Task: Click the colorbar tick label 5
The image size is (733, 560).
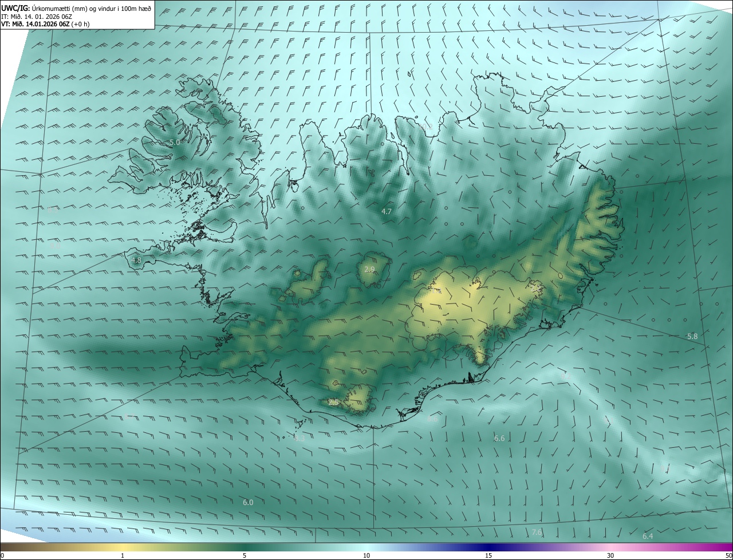Action: 245,555
